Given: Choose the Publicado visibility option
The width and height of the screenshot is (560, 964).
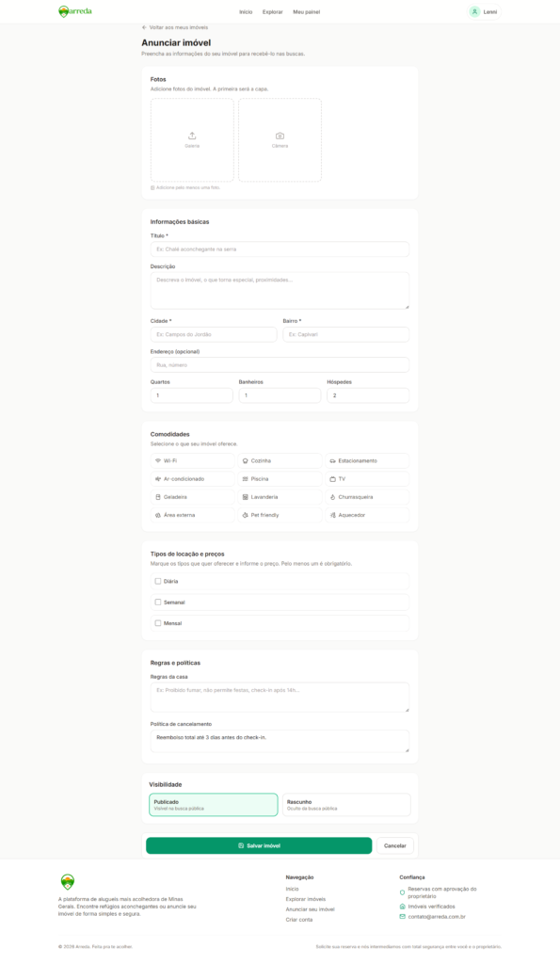Looking at the screenshot, I should 214,805.
